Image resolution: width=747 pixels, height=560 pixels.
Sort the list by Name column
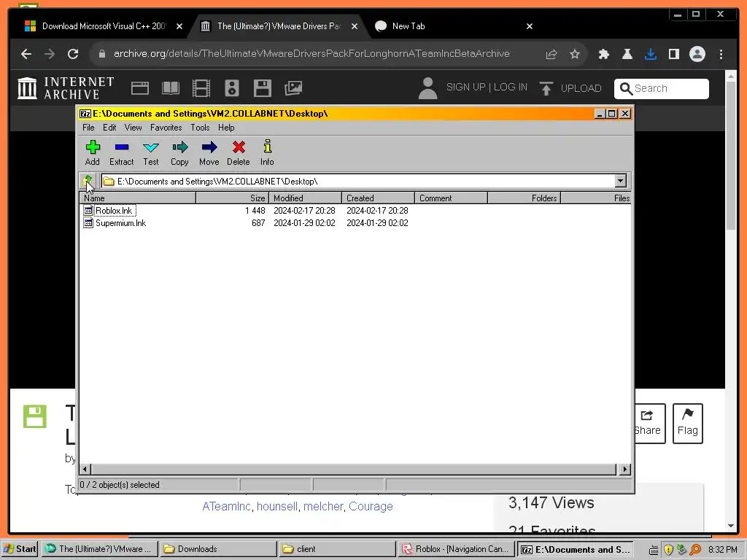point(138,198)
